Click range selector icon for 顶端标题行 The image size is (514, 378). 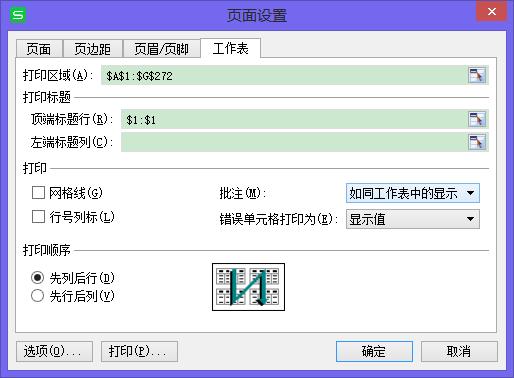point(477,119)
